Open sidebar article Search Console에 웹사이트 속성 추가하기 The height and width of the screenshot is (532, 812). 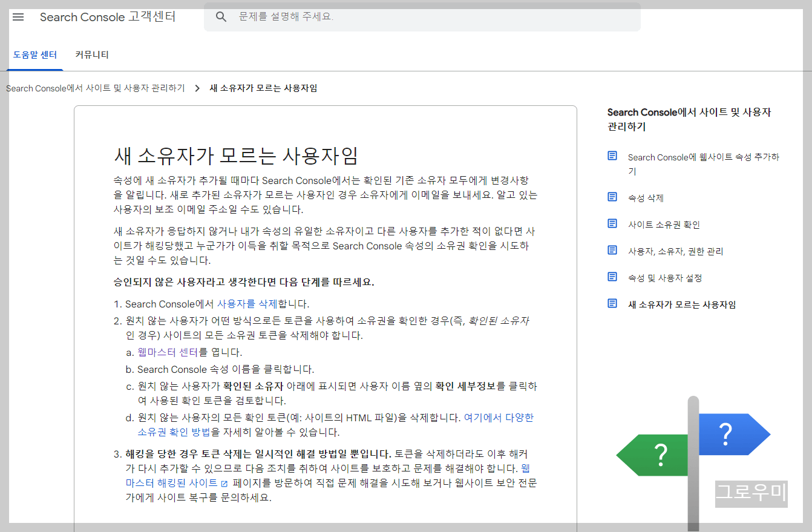coord(703,164)
